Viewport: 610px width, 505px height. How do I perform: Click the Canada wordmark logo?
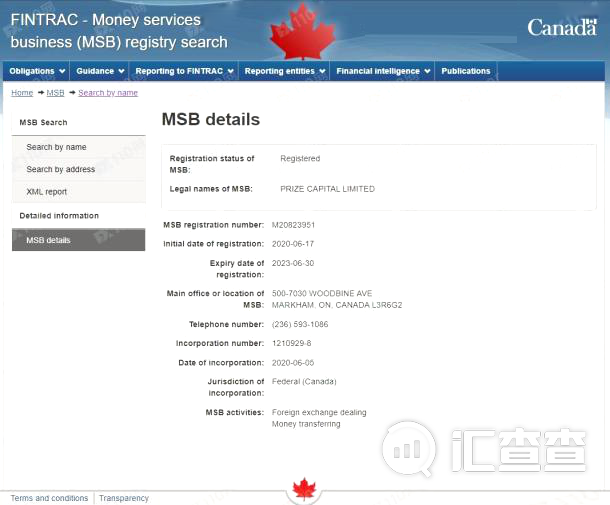pyautogui.click(x=562, y=28)
